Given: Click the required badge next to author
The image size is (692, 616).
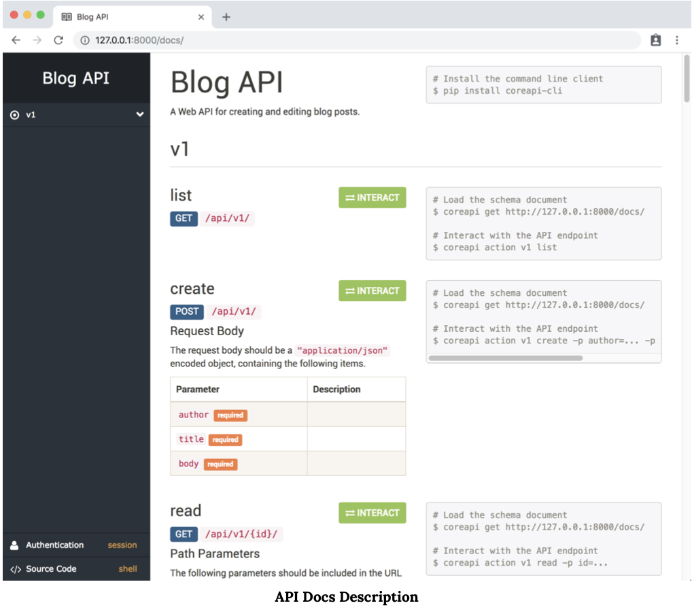Looking at the screenshot, I should coord(230,415).
